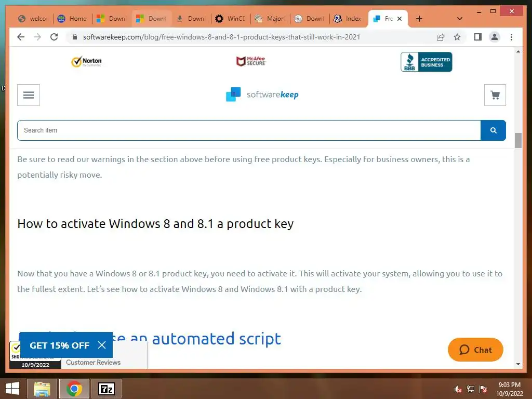Click the McAfee Secure badge
Screen dimensions: 532x399
pos(251,61)
